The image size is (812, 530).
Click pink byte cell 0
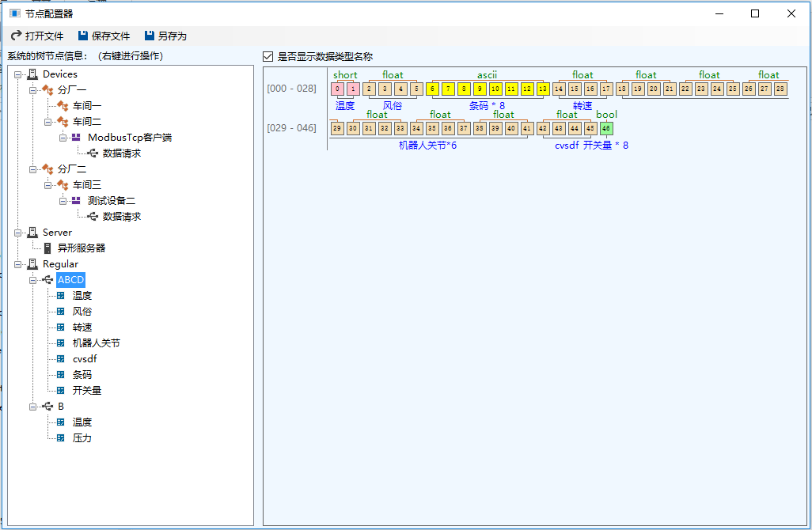pos(337,89)
